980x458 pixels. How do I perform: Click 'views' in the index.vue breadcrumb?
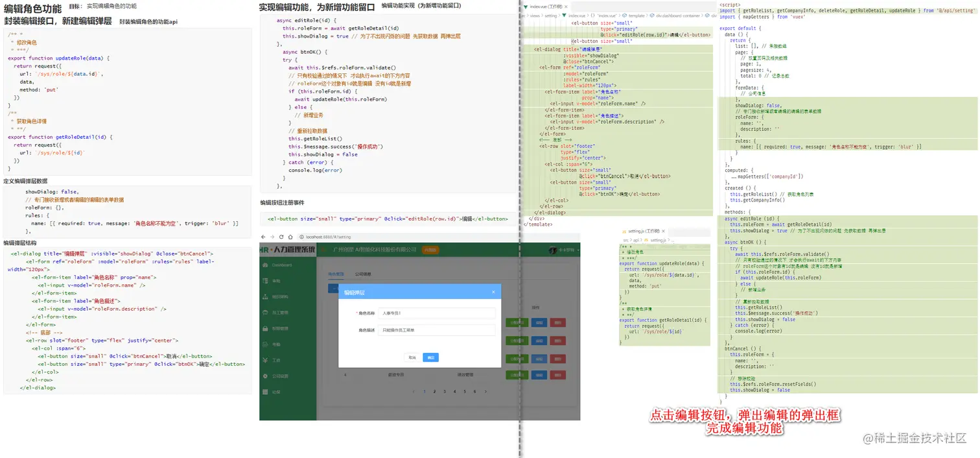[x=535, y=15]
